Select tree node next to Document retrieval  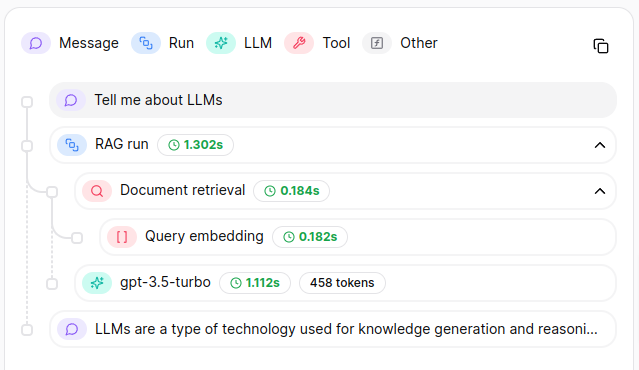tap(52, 192)
